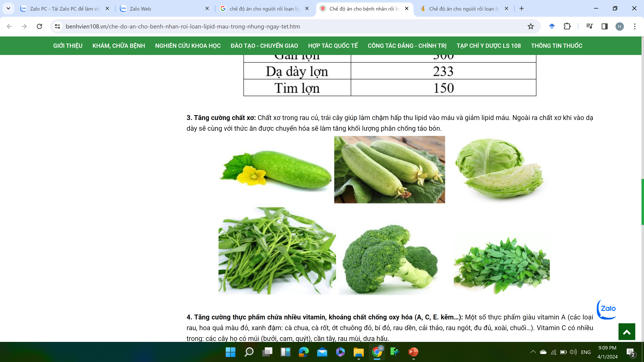Bookmark this page with the star icon
This screenshot has width=644, height=362.
click(x=531, y=26)
